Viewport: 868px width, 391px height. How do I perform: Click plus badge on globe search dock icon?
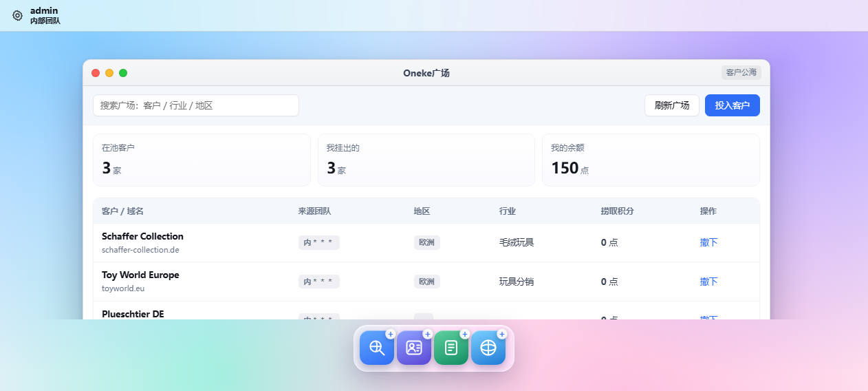coord(391,334)
